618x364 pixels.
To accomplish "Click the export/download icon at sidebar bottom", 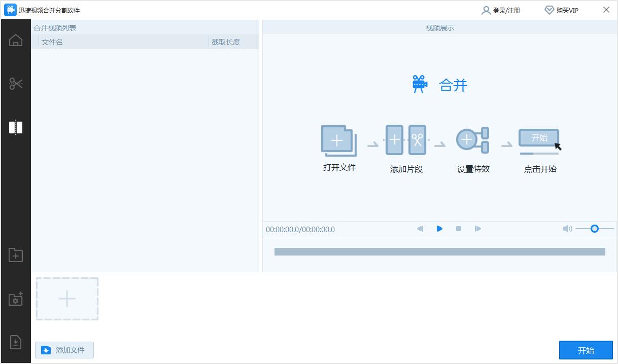I will coord(15,342).
